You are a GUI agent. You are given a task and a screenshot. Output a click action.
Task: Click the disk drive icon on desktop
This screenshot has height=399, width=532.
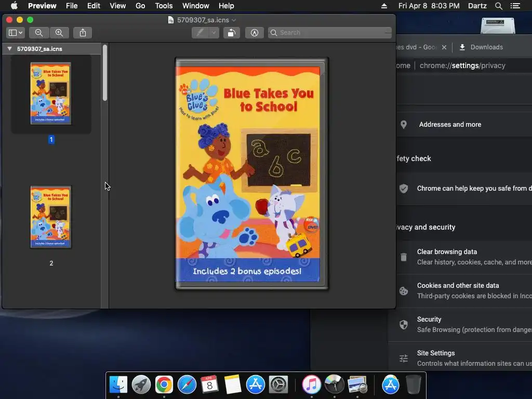(x=498, y=25)
